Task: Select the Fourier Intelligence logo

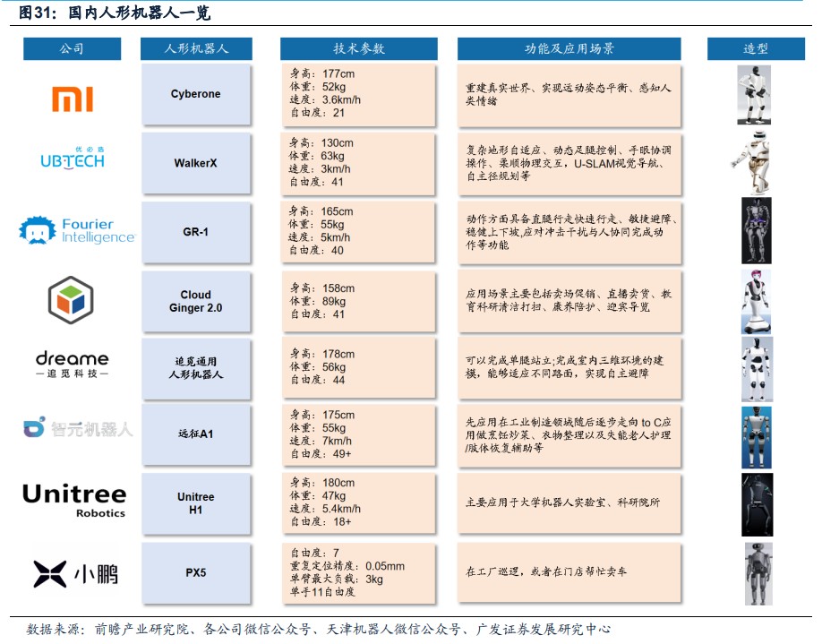Action: (x=77, y=230)
